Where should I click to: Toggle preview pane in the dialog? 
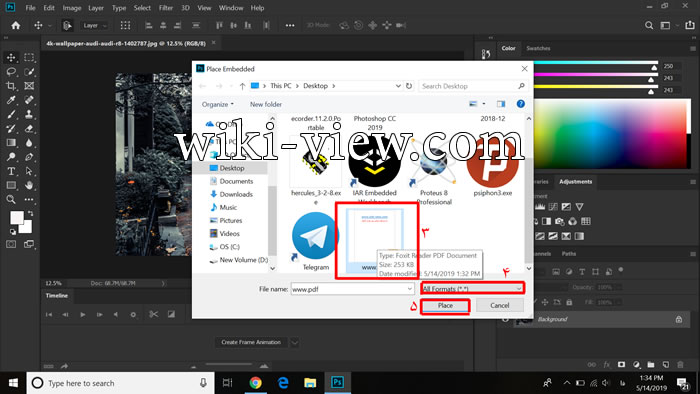tap(501, 104)
